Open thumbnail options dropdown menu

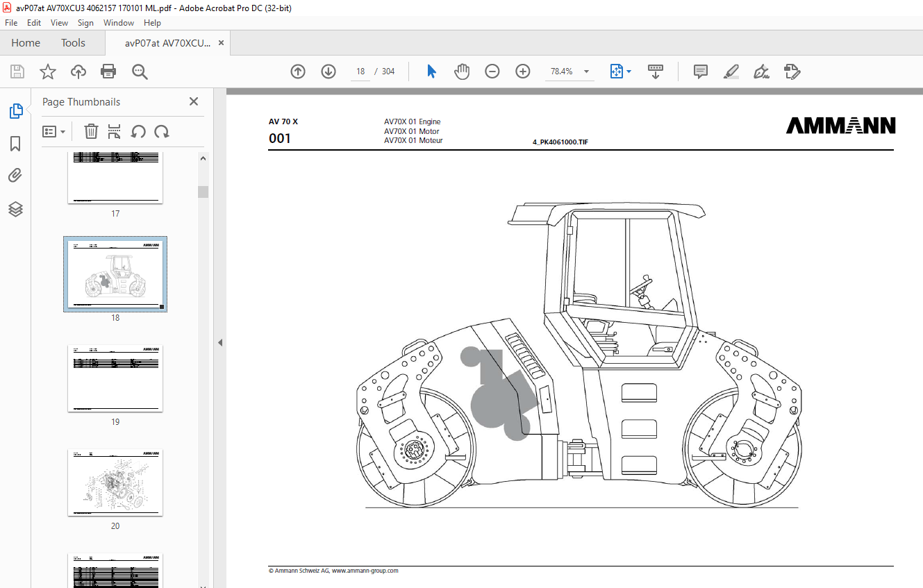coord(54,131)
